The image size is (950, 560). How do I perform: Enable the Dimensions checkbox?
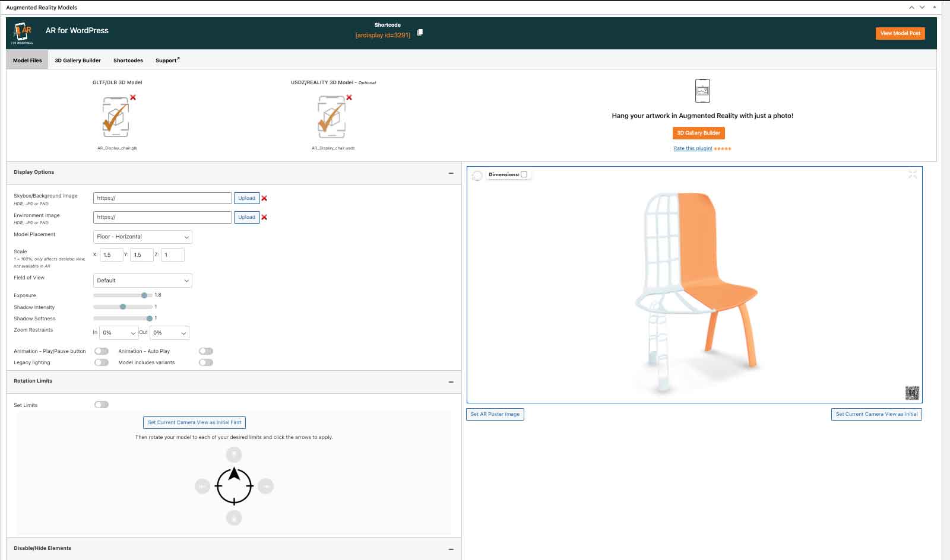(x=524, y=174)
